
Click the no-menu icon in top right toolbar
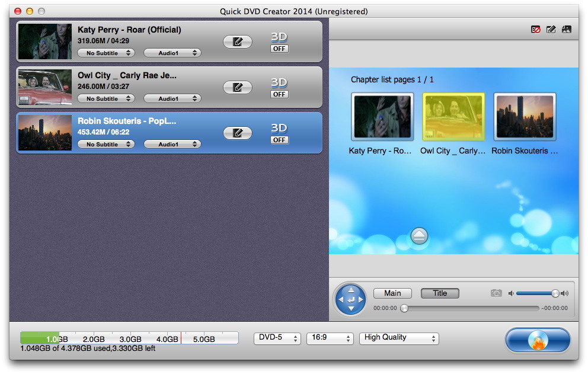(x=535, y=29)
